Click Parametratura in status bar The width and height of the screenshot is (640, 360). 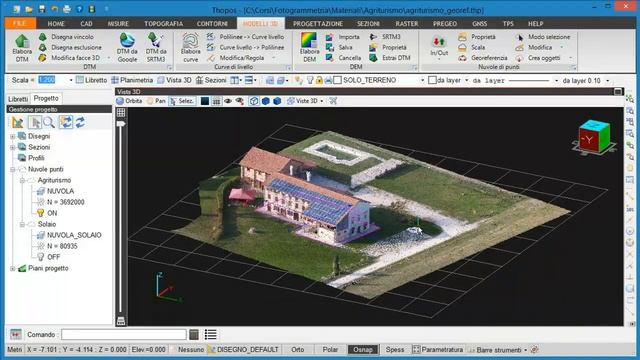438,349
